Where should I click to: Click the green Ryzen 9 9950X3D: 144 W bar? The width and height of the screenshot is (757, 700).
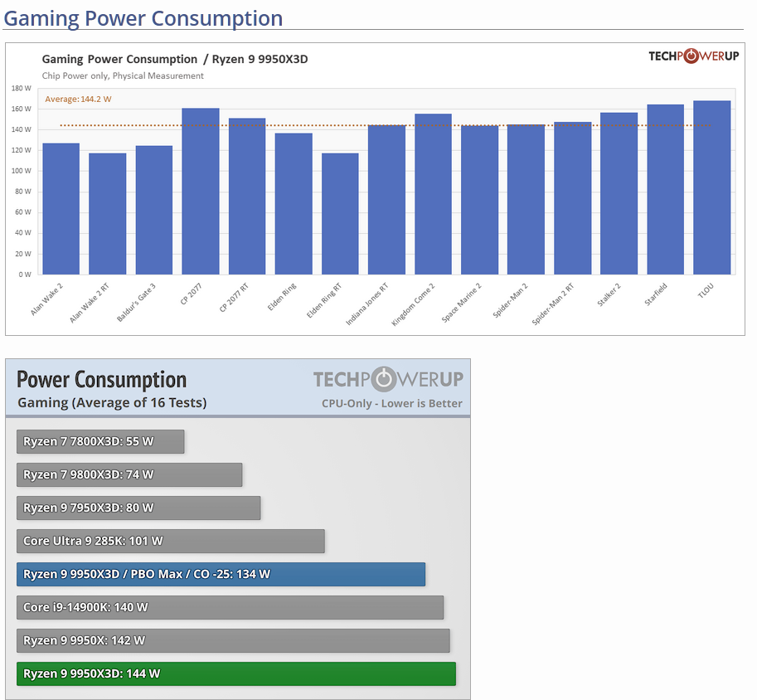tap(236, 674)
